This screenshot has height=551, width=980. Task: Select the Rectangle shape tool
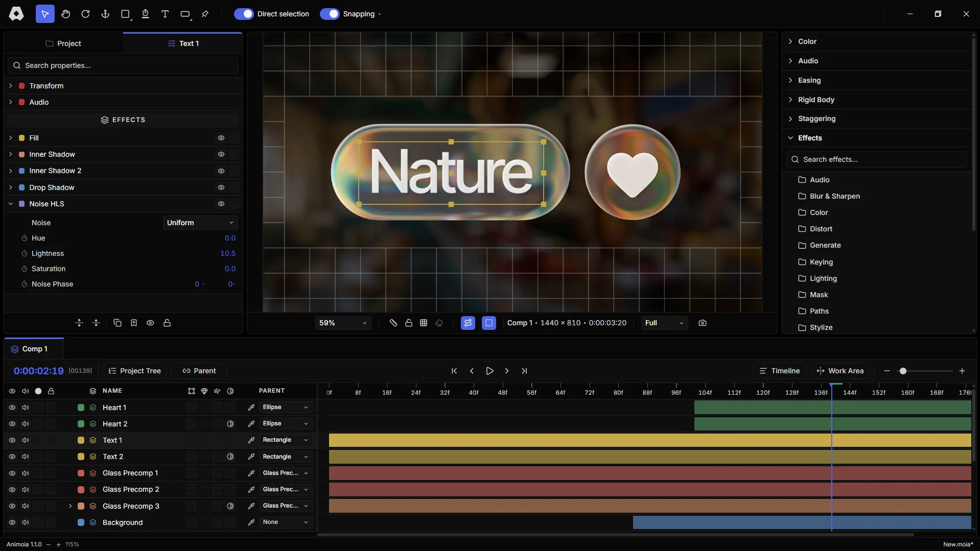pos(125,14)
